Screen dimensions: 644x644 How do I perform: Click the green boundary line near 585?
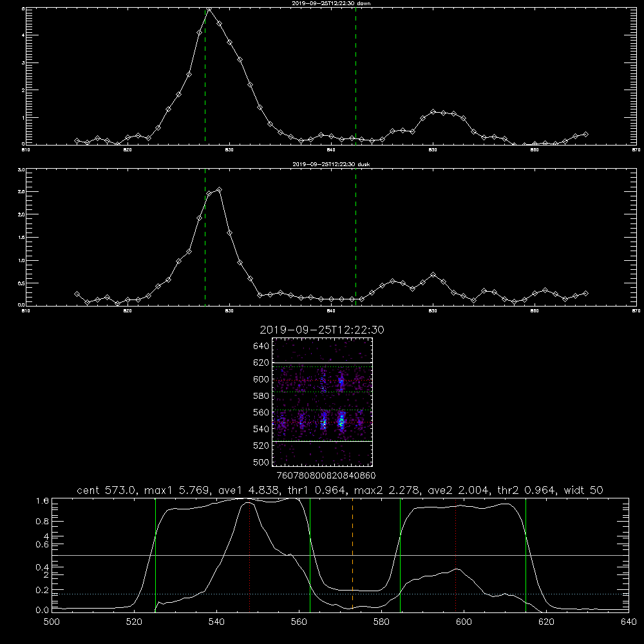(x=400, y=554)
